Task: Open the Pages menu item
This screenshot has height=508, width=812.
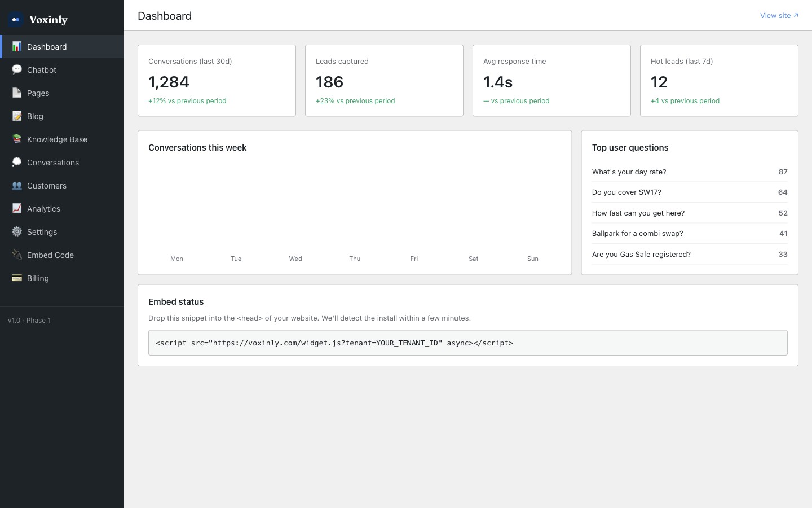Action: tap(62, 93)
